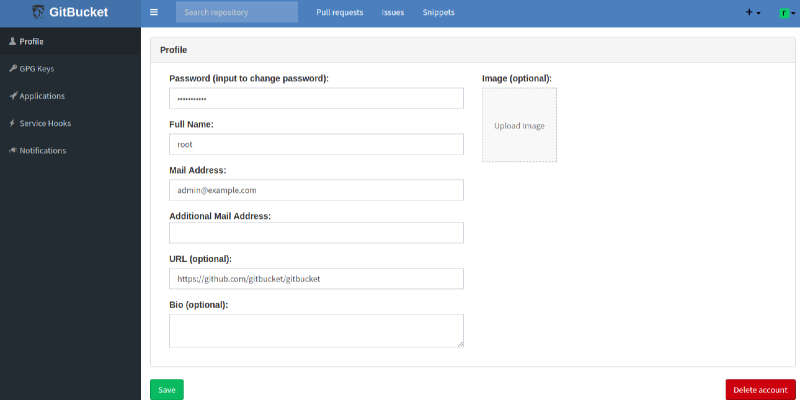
Task: Click the Additional Mail Address field
Action: (x=316, y=233)
